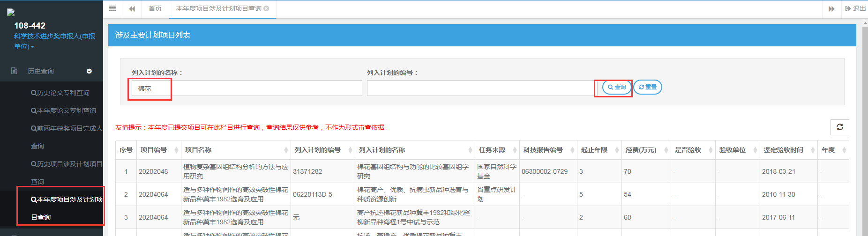Sort by 列入计划的编号 column
The height and width of the screenshot is (236, 868).
[x=323, y=150]
